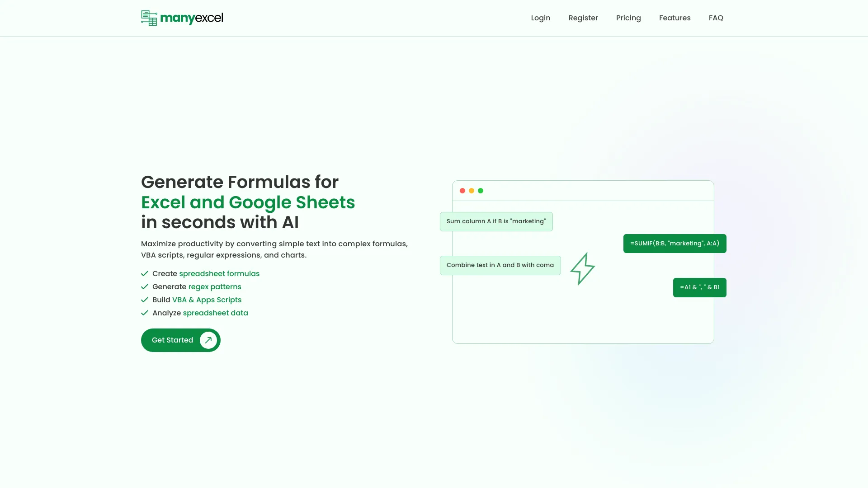
Task: Click the spreadsheet grid logo icon
Action: point(148,18)
